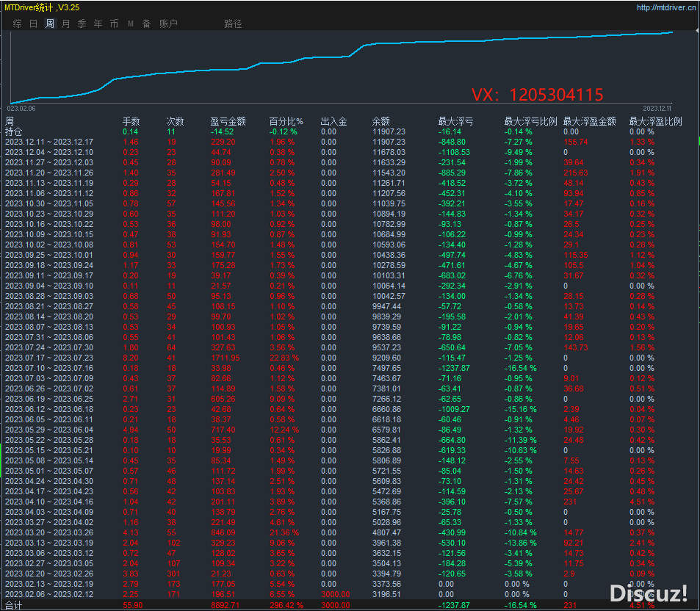Select week row 2023.05.29 ~ 2023.06.04
Viewport: 700px width, 611px height.
click(49, 430)
